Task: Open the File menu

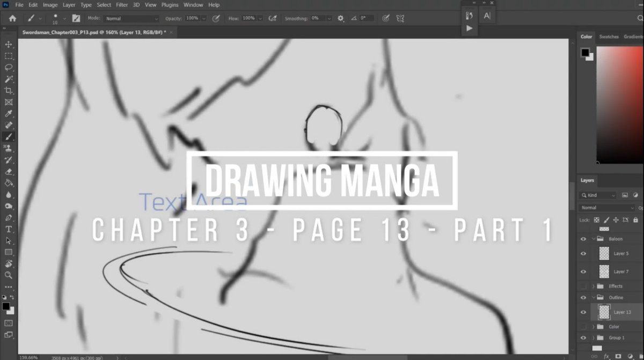Action: tap(19, 5)
